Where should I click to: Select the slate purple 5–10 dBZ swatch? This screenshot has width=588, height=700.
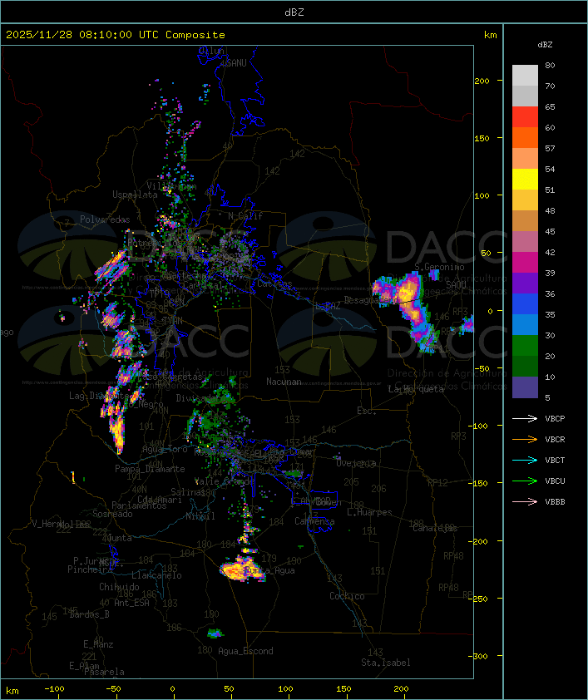tap(525, 387)
